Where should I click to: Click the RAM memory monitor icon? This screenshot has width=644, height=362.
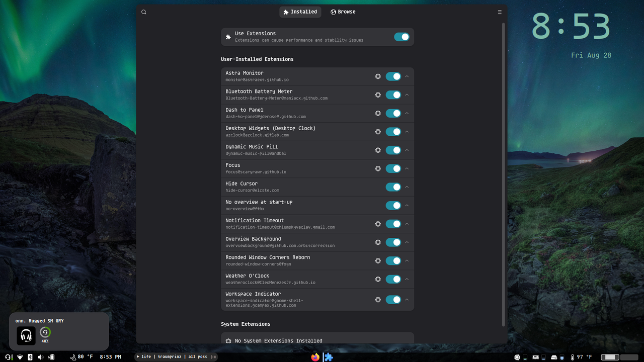coord(536,357)
